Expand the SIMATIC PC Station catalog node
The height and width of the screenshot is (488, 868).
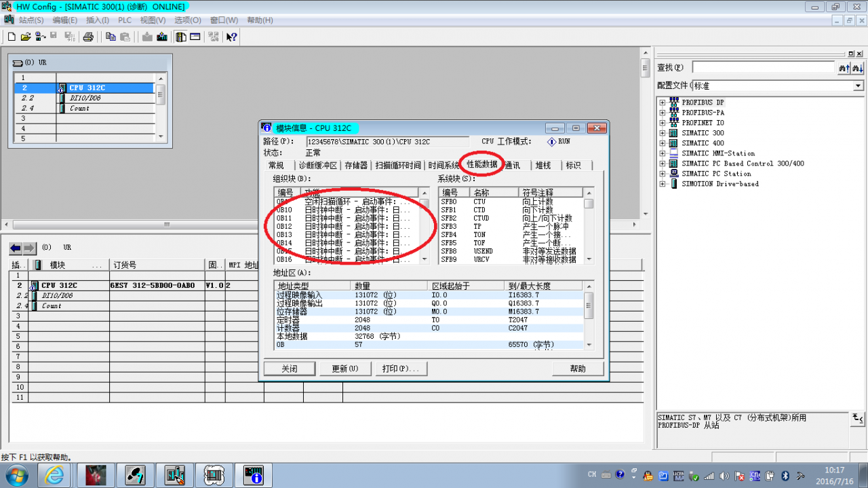point(662,174)
